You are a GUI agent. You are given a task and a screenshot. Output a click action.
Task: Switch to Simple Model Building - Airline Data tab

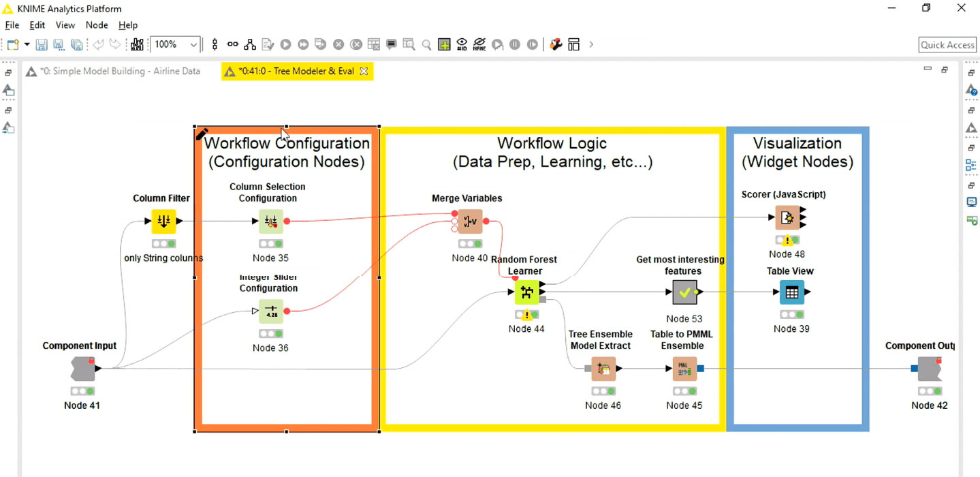point(113,71)
